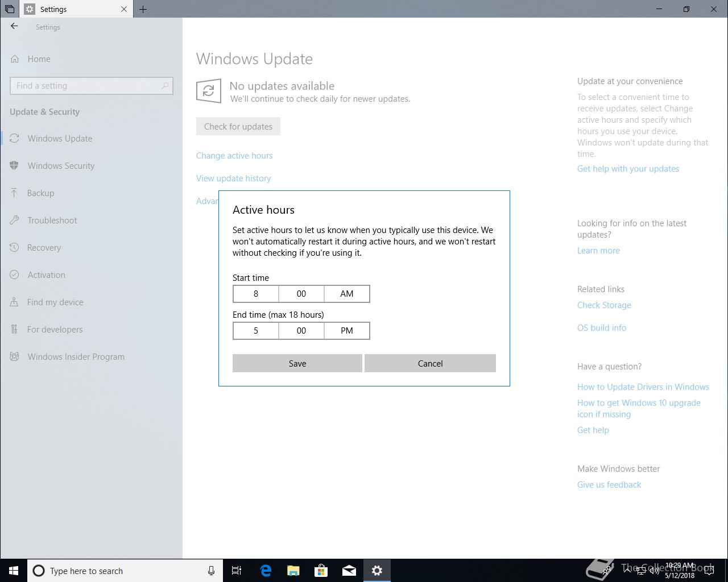Click the Learn more link
This screenshot has width=728, height=582.
point(598,251)
